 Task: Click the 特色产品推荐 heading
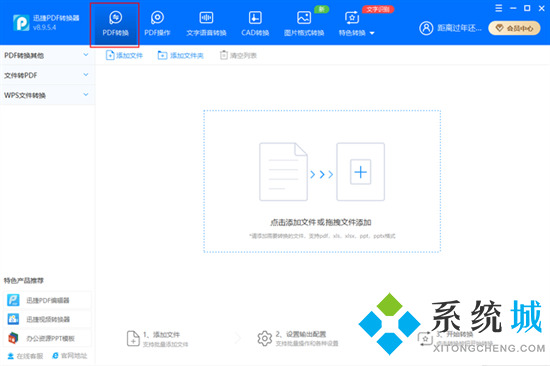[24, 280]
